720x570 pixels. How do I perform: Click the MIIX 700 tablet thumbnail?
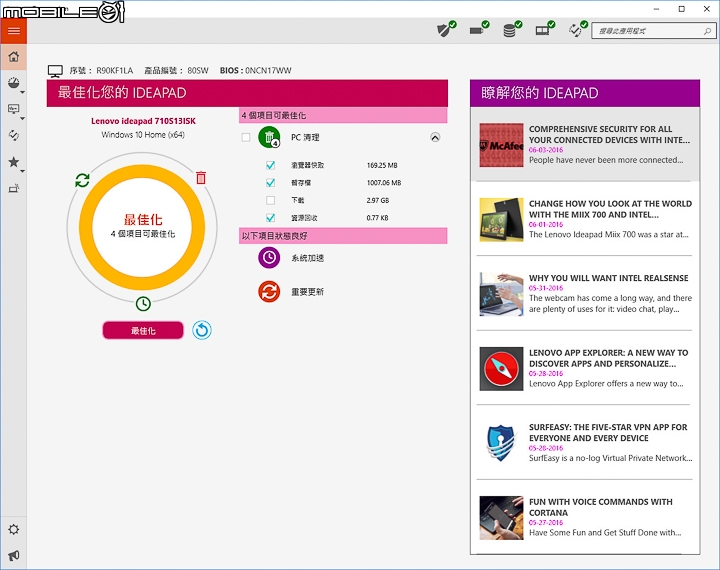pyautogui.click(x=501, y=220)
